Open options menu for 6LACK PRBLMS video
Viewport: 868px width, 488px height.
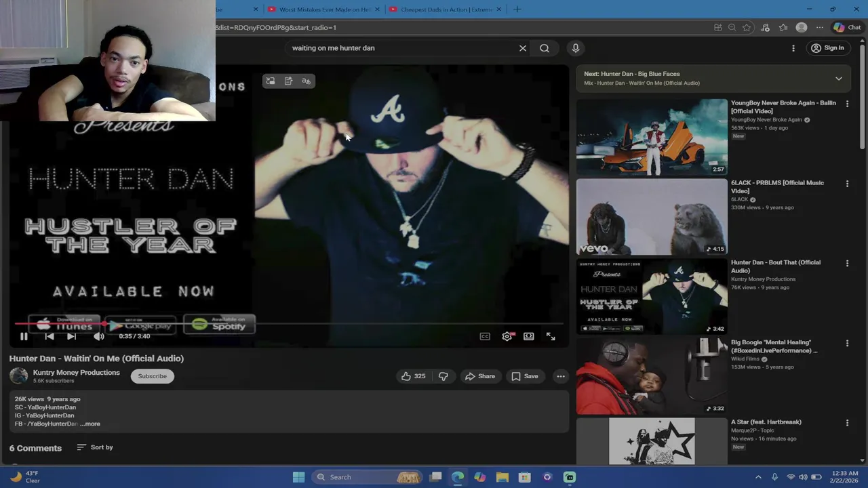pyautogui.click(x=847, y=184)
